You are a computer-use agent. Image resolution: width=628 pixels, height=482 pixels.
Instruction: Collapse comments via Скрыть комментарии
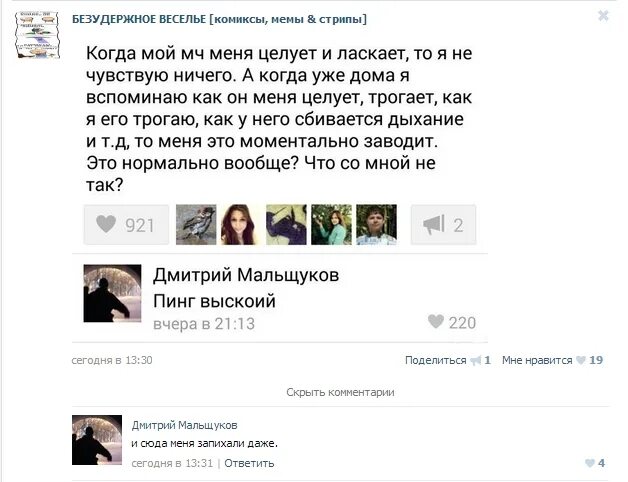(x=340, y=392)
